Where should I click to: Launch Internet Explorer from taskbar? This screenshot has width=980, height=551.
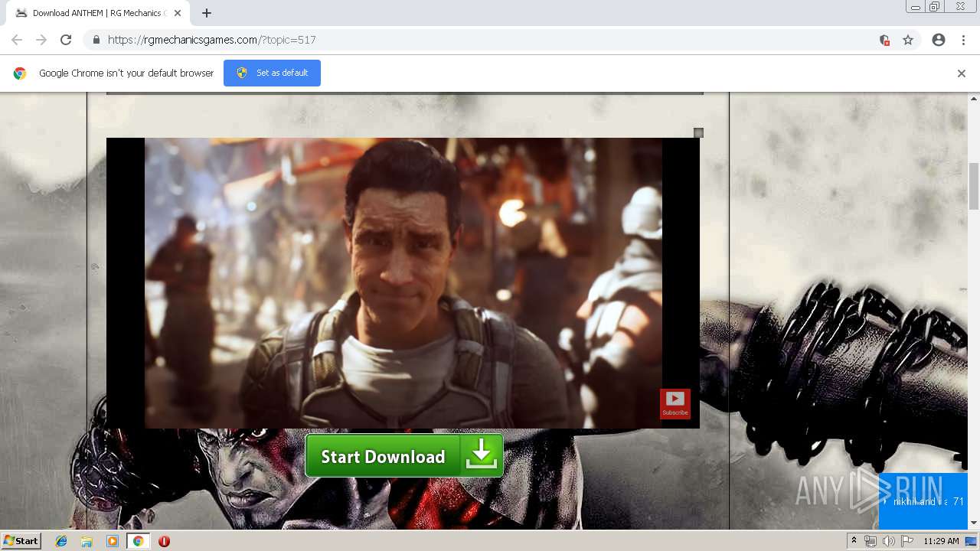[61, 541]
